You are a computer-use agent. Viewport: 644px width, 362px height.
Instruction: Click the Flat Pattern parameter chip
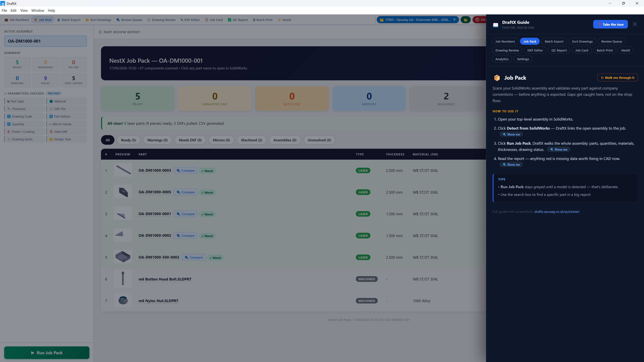click(67, 116)
